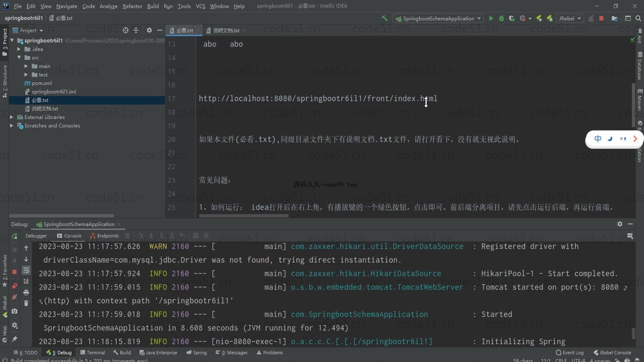This screenshot has width=644, height=362.
Task: Click the DriverDataSource class link in console
Action: 377,246
